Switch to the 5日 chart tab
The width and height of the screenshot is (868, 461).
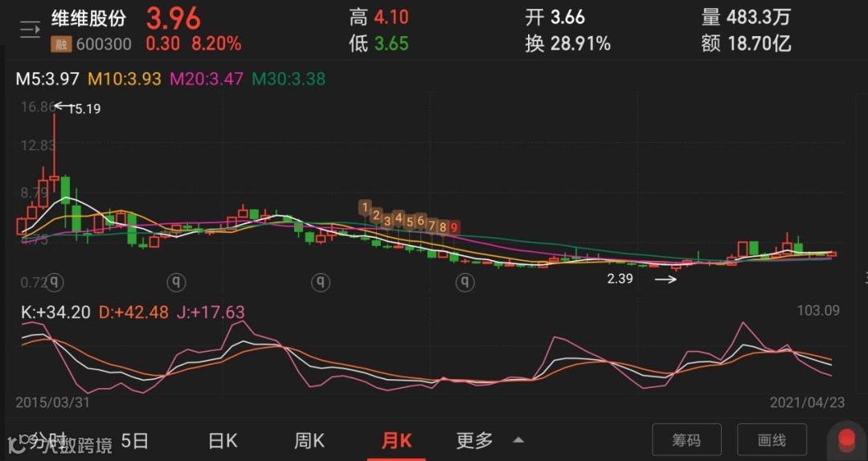coord(134,441)
